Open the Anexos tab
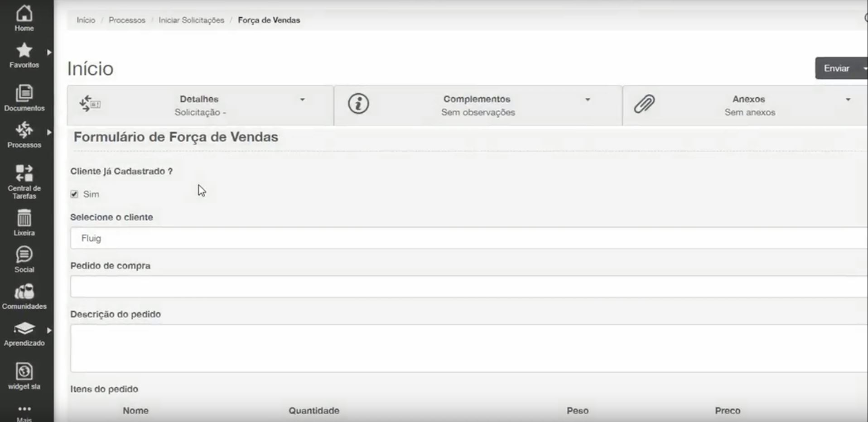The height and width of the screenshot is (422, 868). (x=745, y=105)
